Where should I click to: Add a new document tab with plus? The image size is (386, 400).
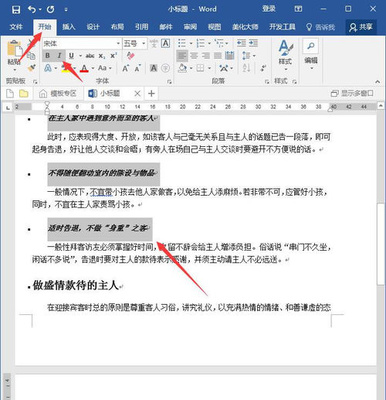(151, 94)
